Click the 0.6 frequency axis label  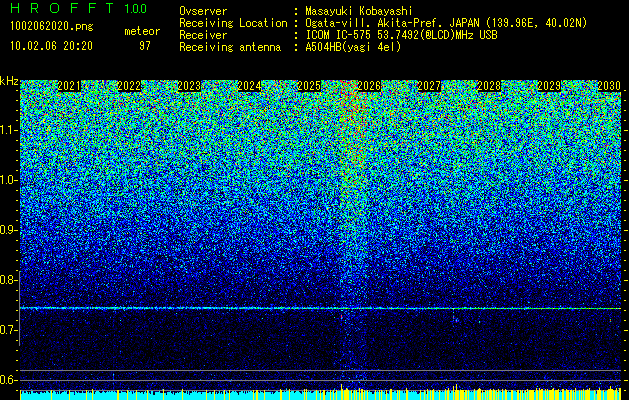[8, 380]
